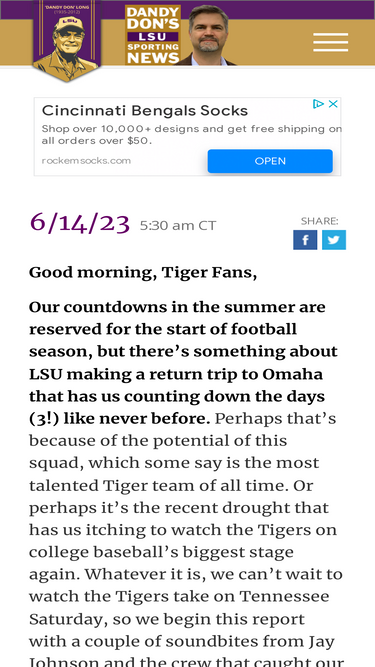Open the Cincinnati Bengals Socks ad headline
The height and width of the screenshot is (667, 375).
145,111
